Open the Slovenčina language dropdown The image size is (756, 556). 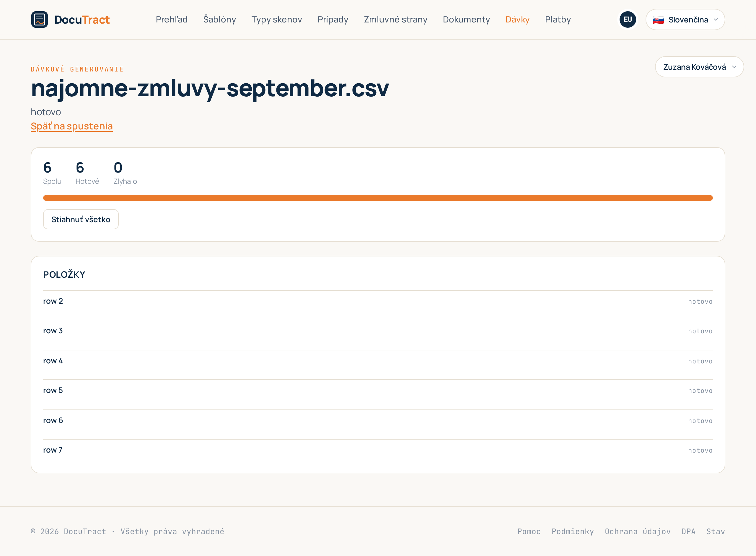click(x=685, y=19)
